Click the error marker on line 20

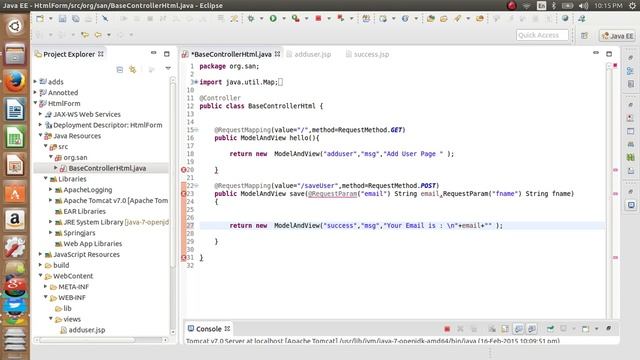[184, 170]
